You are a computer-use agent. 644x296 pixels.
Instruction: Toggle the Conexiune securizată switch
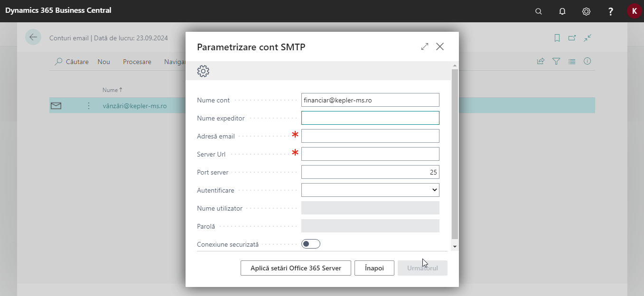tap(311, 244)
